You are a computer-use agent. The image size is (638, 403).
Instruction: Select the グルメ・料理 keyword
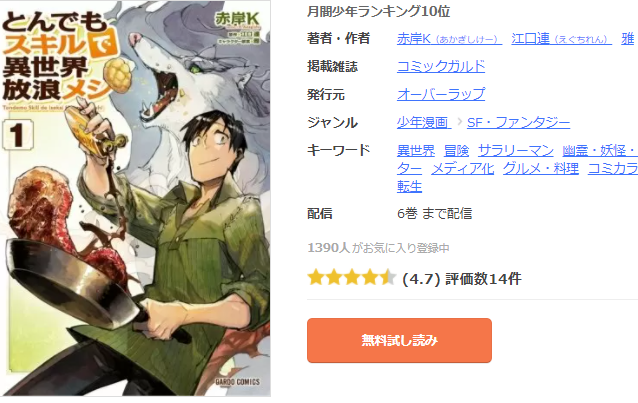tap(541, 168)
